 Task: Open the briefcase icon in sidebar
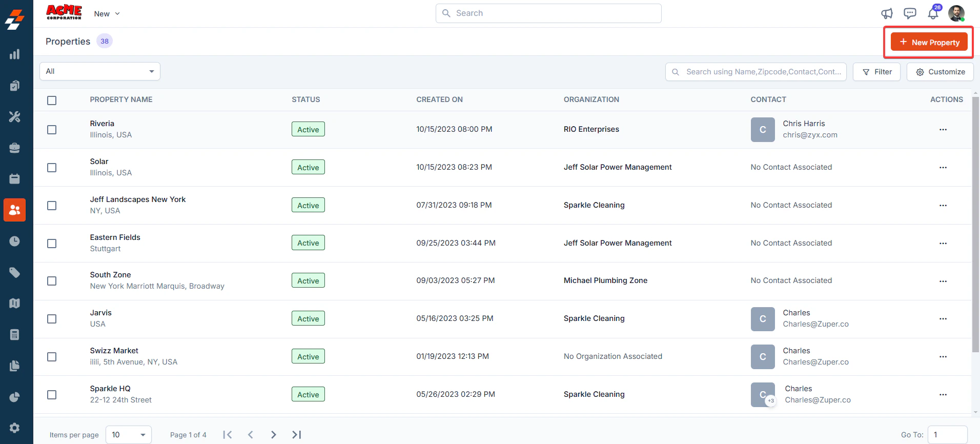[14, 148]
